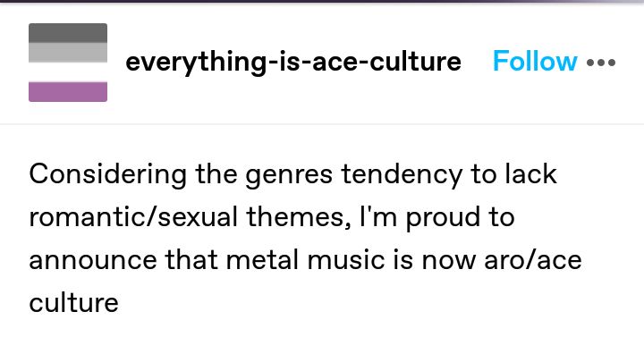Follow the everything-is-ace-culture blog
This screenshot has height=337, width=644.
[x=535, y=61]
